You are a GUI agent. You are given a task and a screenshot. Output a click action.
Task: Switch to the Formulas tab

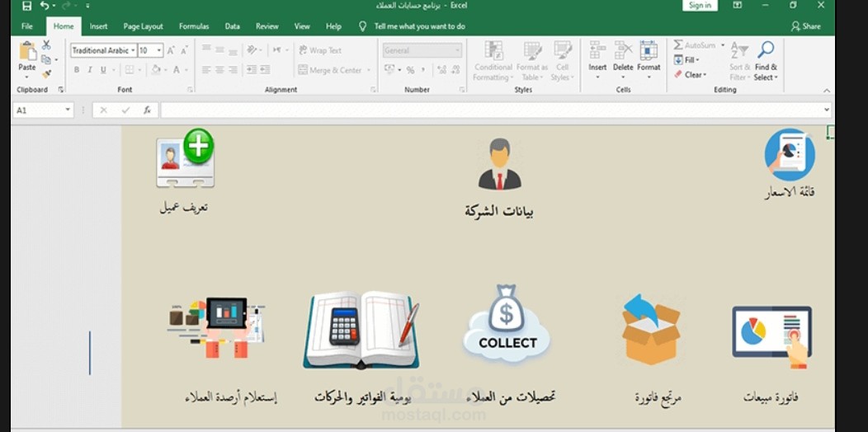click(194, 26)
